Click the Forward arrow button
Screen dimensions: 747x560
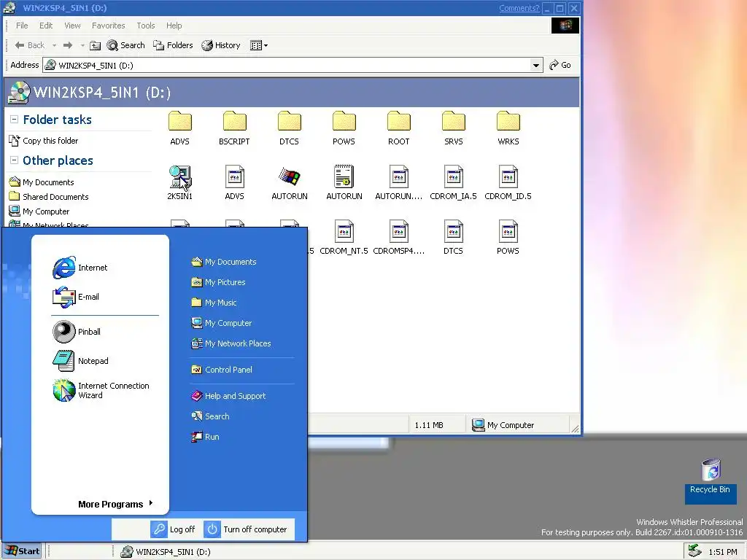[x=68, y=45]
